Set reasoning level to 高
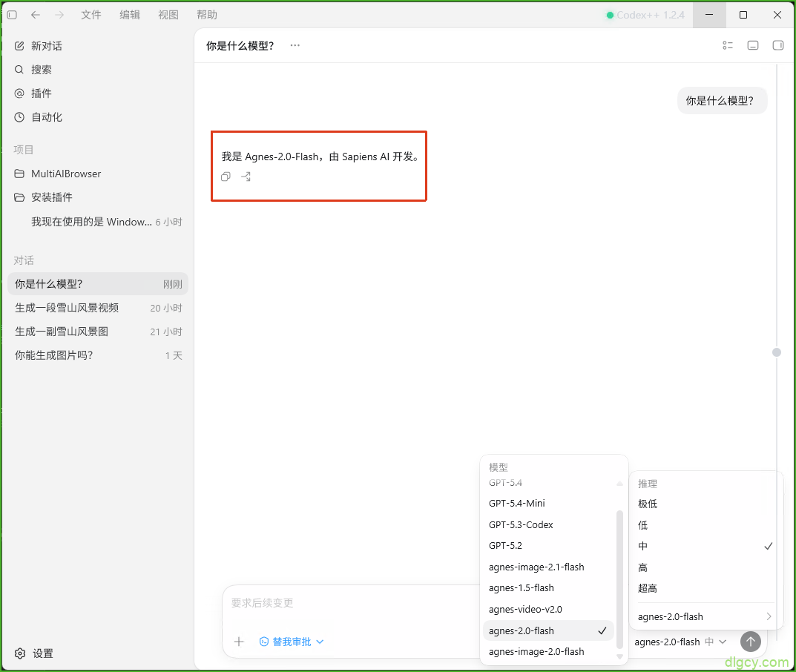Screen dimensions: 796x672 (x=705, y=567)
